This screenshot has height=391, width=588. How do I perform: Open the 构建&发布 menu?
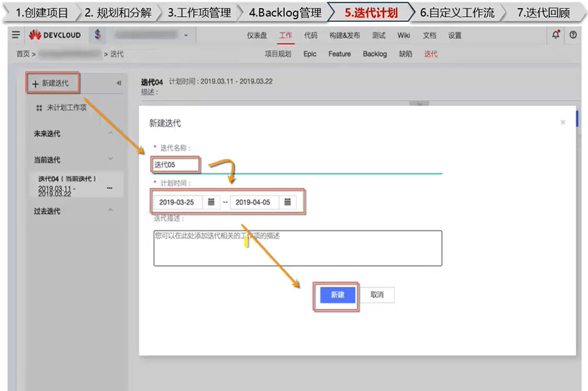344,35
